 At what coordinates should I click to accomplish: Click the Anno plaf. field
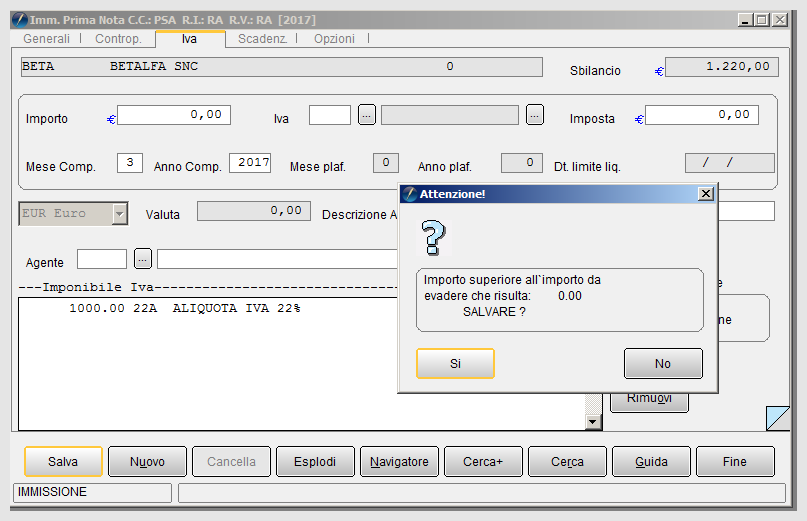click(x=522, y=163)
